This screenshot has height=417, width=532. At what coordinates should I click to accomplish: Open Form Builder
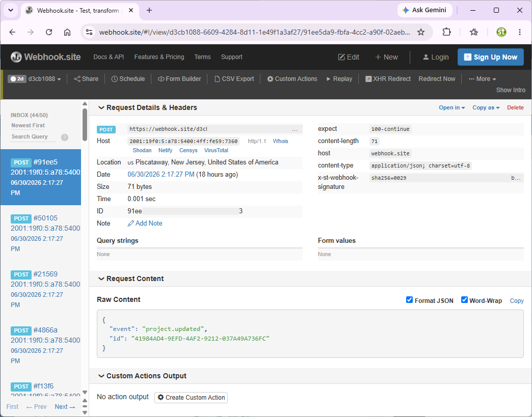pos(179,78)
